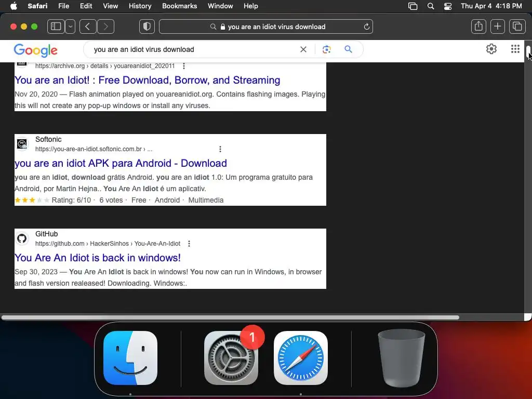Go back to the previous page

pos(88,26)
